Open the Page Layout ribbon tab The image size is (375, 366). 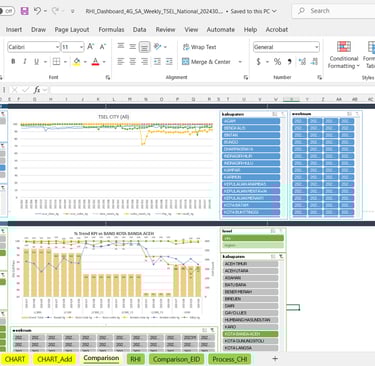coord(72,29)
